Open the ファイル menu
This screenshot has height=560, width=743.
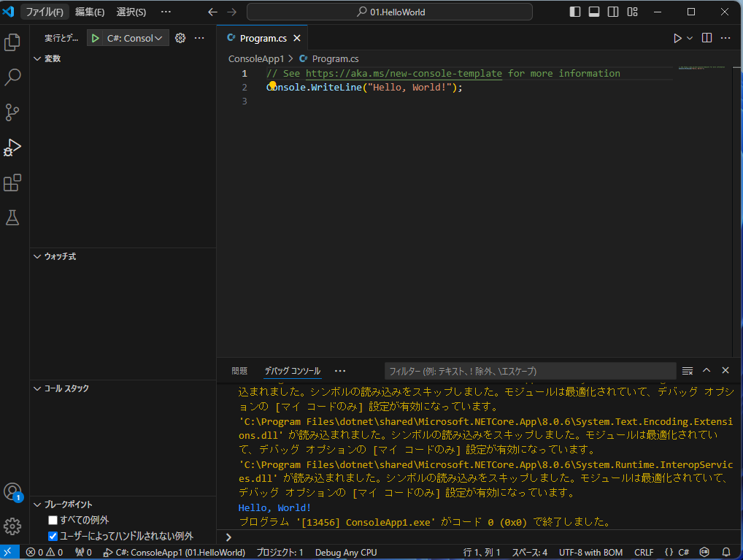45,12
